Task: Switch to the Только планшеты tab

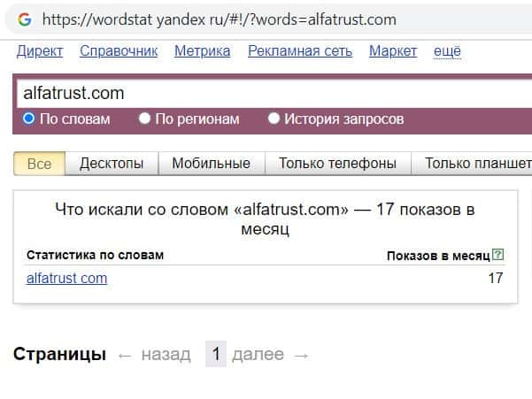Action: tap(472, 164)
